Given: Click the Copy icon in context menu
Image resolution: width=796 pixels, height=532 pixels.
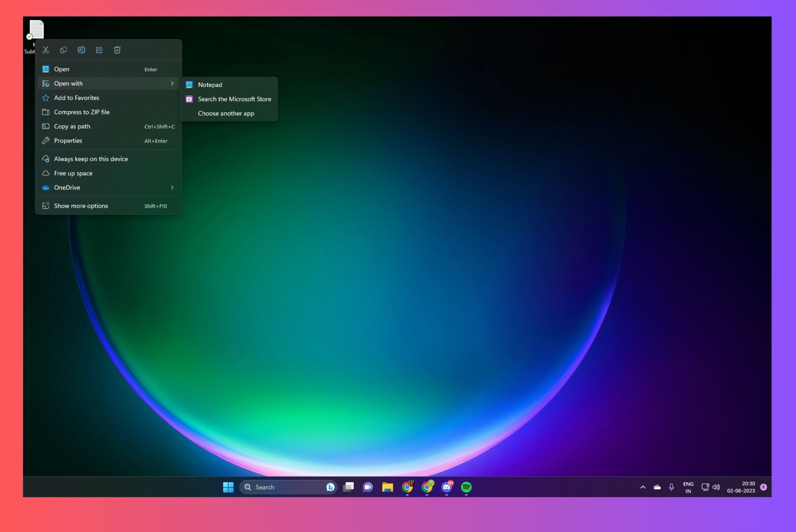Looking at the screenshot, I should pyautogui.click(x=63, y=50).
